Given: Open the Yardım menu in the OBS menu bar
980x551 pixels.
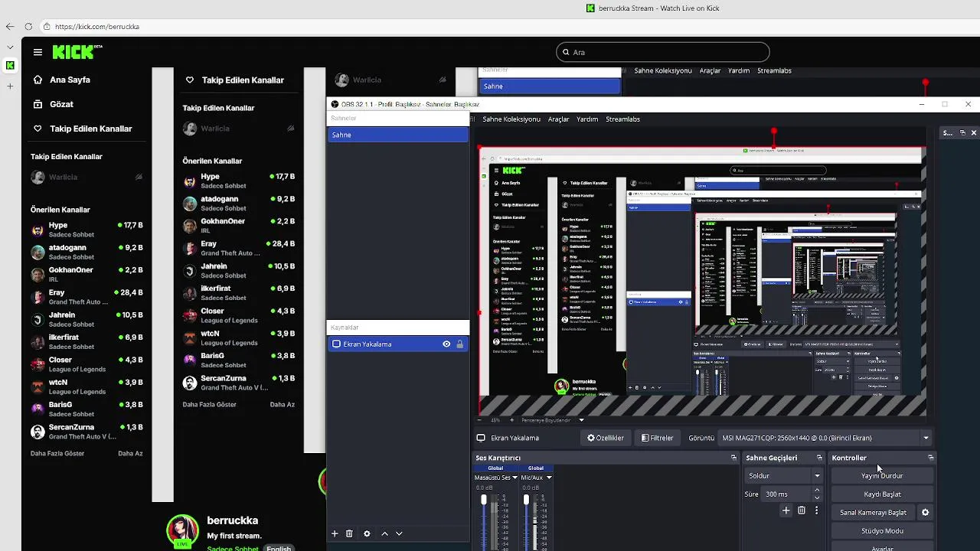Looking at the screenshot, I should point(587,119).
